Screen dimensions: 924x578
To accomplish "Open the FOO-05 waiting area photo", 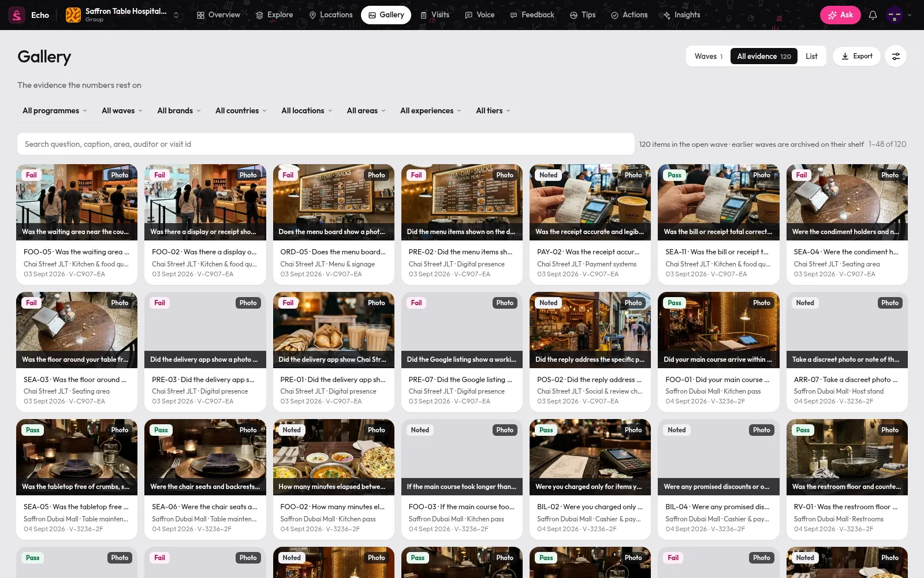I will (x=77, y=202).
